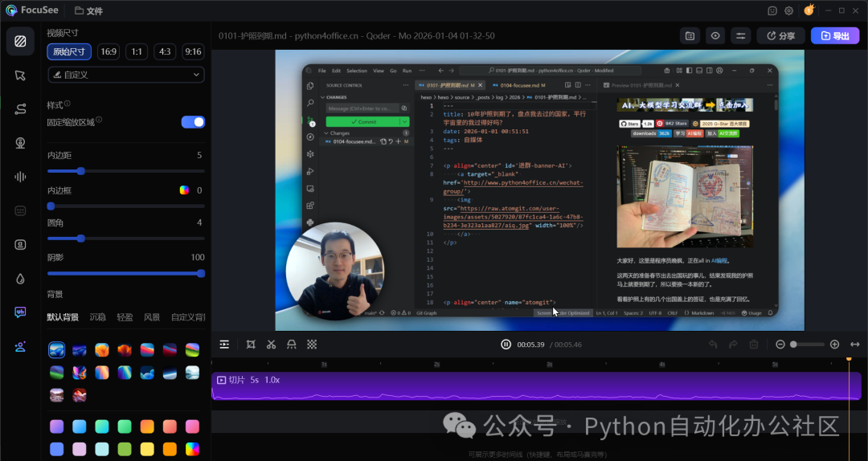Open the zoom motion path panel
The height and width of the screenshot is (461, 868).
[20, 109]
